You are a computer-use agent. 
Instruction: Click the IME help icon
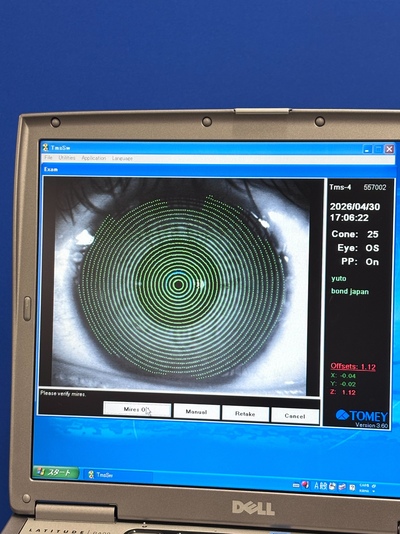[352, 488]
